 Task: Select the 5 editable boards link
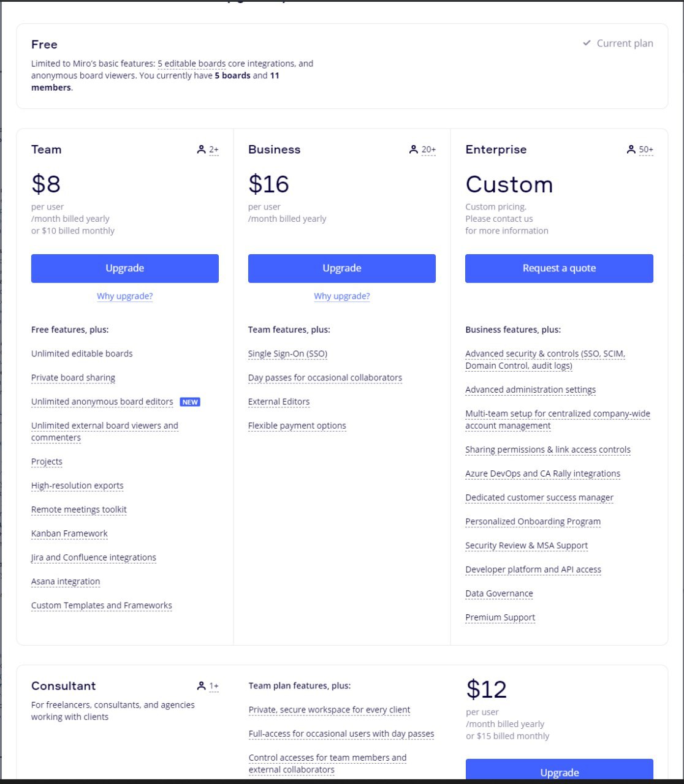point(191,64)
